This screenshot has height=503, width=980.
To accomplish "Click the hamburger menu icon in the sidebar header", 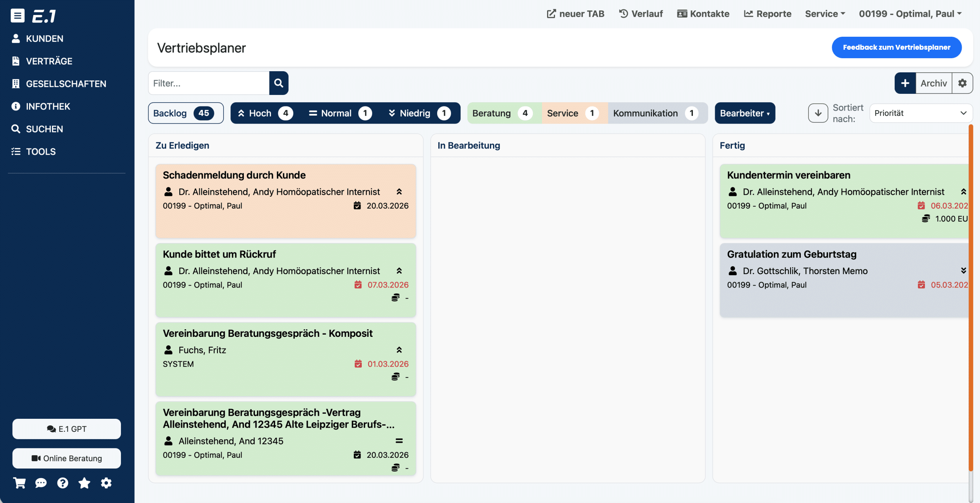I will coord(17,16).
